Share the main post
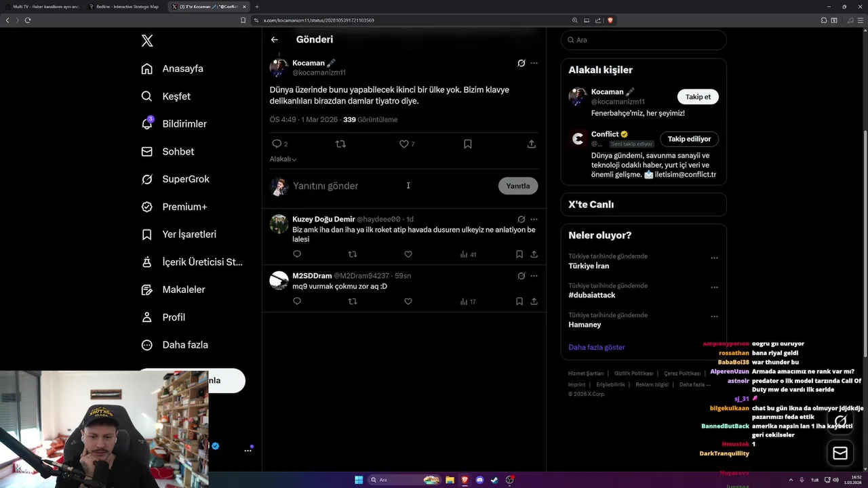 pyautogui.click(x=531, y=144)
